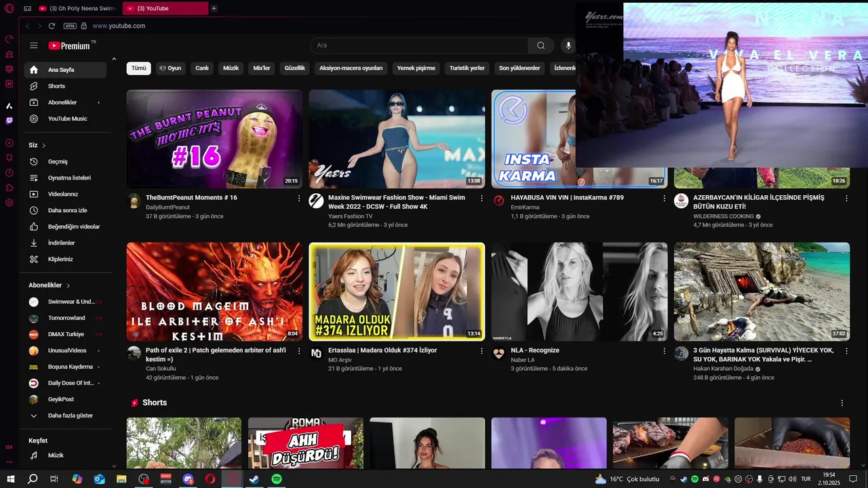Select the Canlı filter chip
The image size is (868, 488).
202,68
